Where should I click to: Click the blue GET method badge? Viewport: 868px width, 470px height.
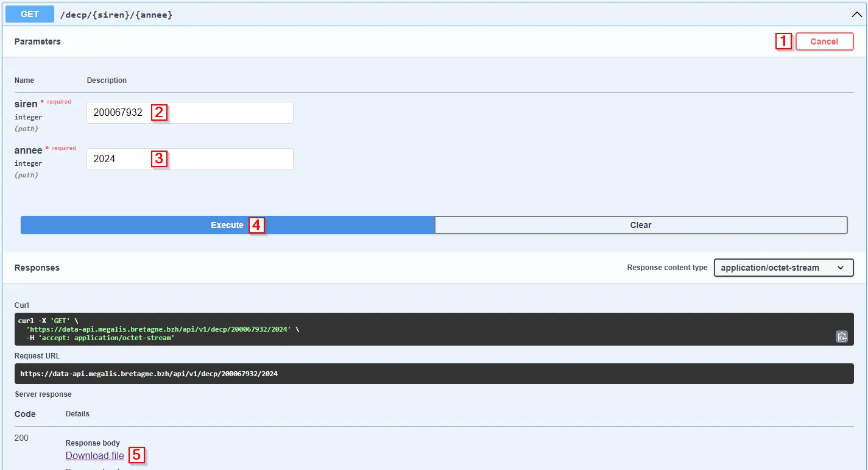coord(30,14)
